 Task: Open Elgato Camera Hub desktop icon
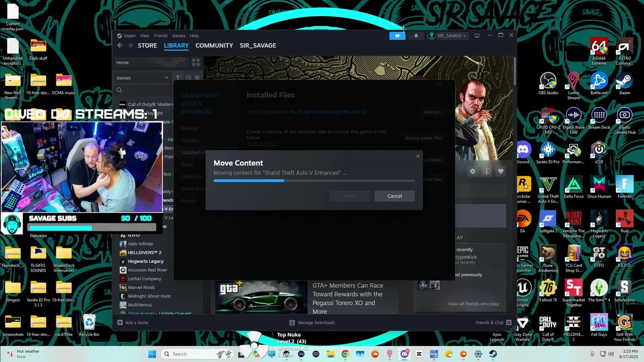tap(624, 121)
